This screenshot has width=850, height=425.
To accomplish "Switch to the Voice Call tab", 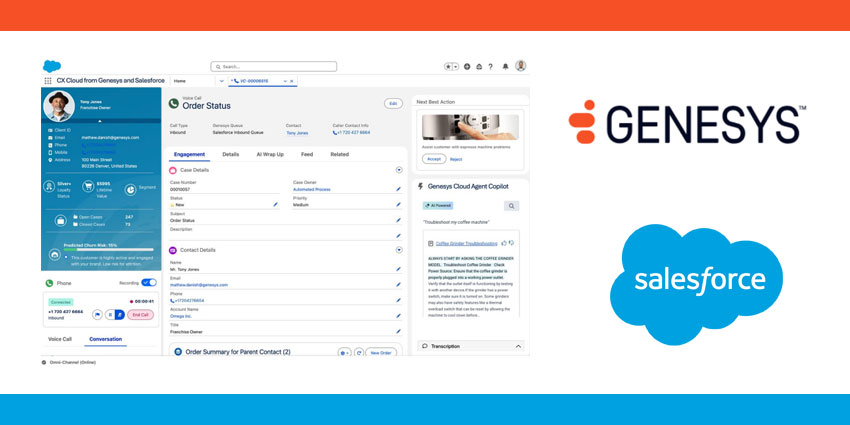I will 60,339.
